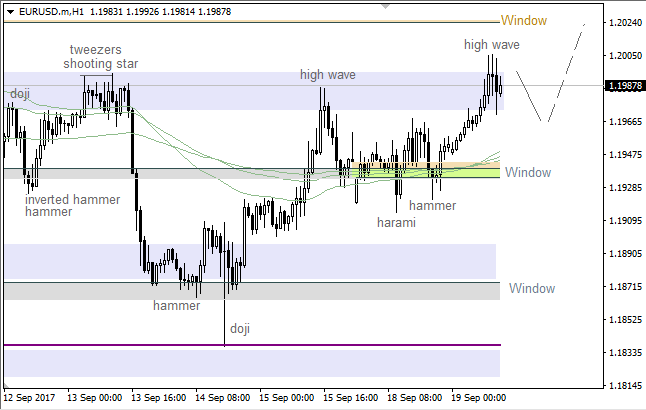Viewport: 646px width, 410px height.
Task: Click the orange 'Window' label at top
Action: point(524,21)
